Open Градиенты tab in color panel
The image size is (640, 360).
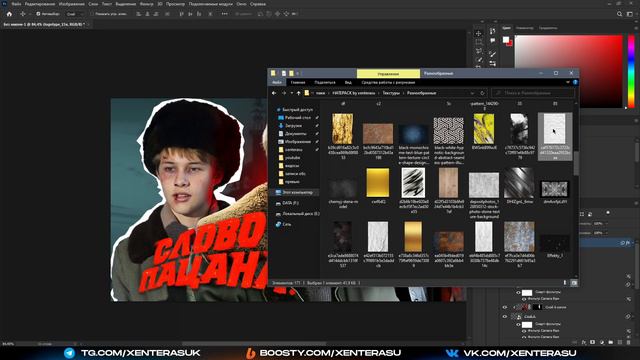tap(548, 28)
